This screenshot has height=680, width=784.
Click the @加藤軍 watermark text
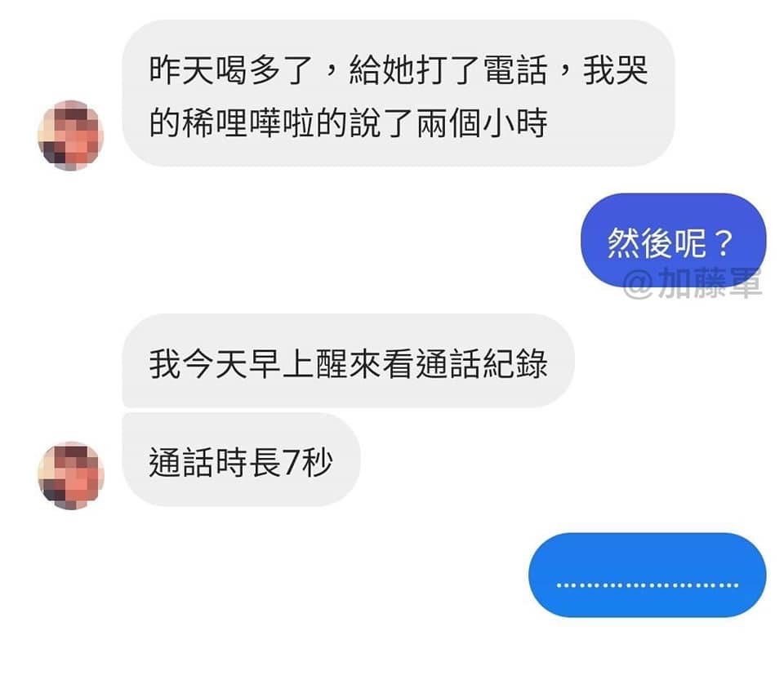pyautogui.click(x=692, y=284)
